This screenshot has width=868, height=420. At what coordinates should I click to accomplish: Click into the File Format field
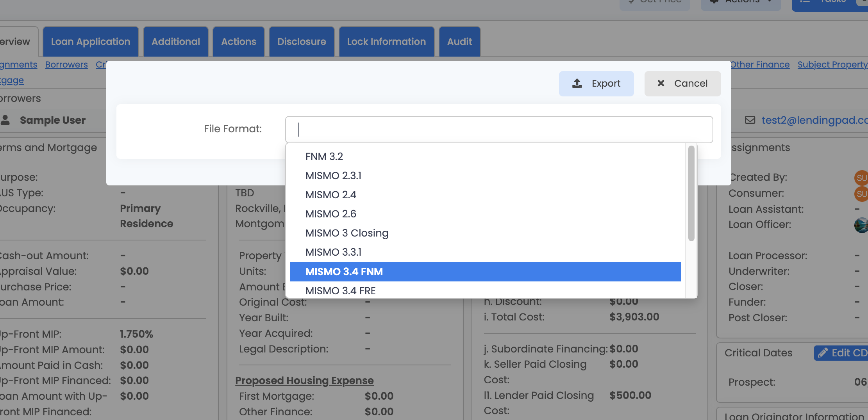tap(499, 130)
